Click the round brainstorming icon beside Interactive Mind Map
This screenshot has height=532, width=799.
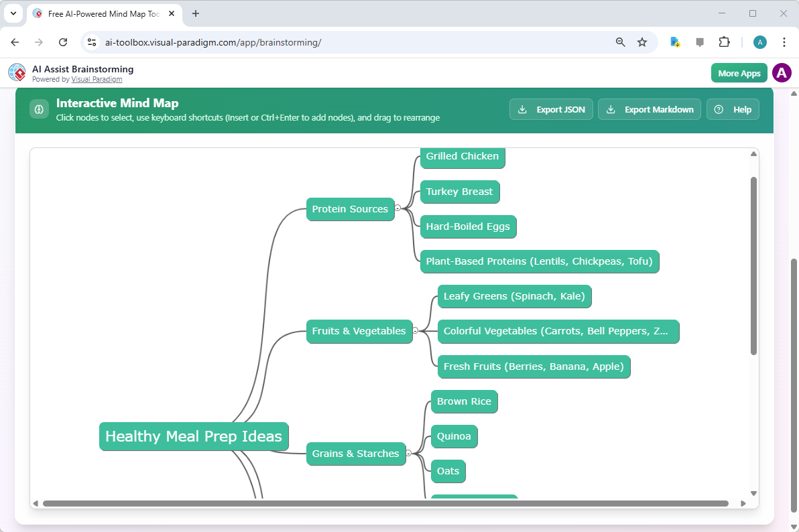(x=39, y=109)
